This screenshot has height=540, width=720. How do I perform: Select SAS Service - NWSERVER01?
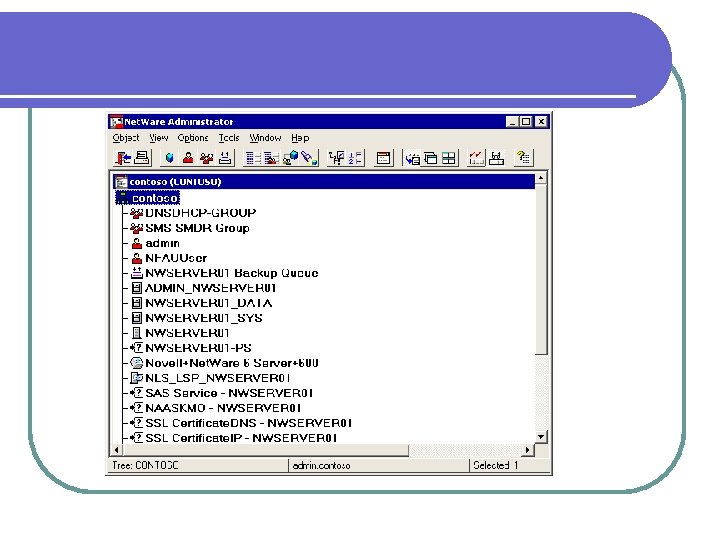pyautogui.click(x=229, y=393)
